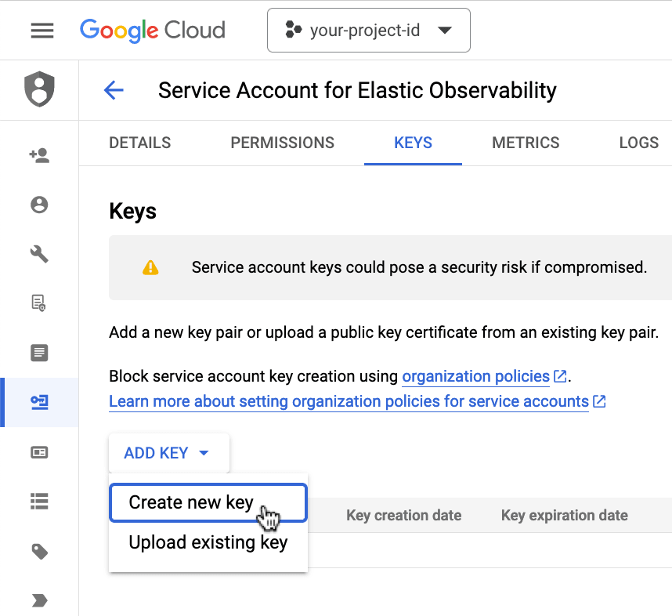Switch to the DETAILS tab
The image size is (672, 616).
click(139, 143)
